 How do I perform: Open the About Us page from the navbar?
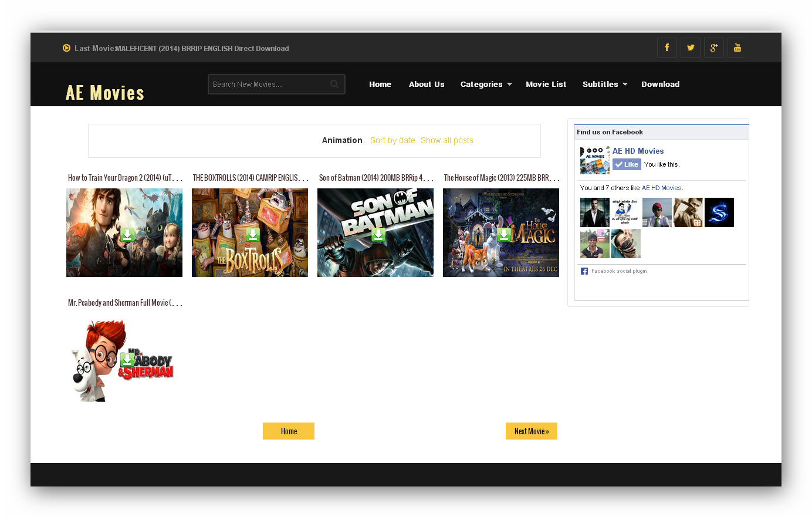point(427,84)
